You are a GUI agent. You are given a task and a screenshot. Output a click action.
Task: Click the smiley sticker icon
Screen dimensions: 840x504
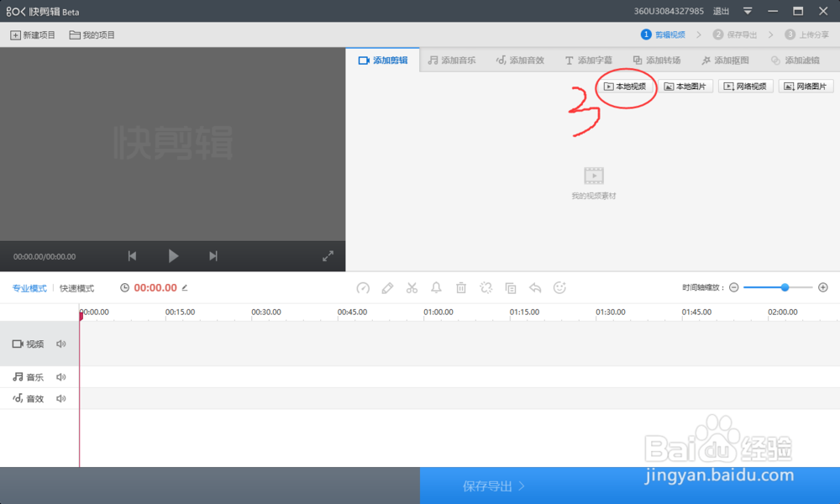pos(559,288)
